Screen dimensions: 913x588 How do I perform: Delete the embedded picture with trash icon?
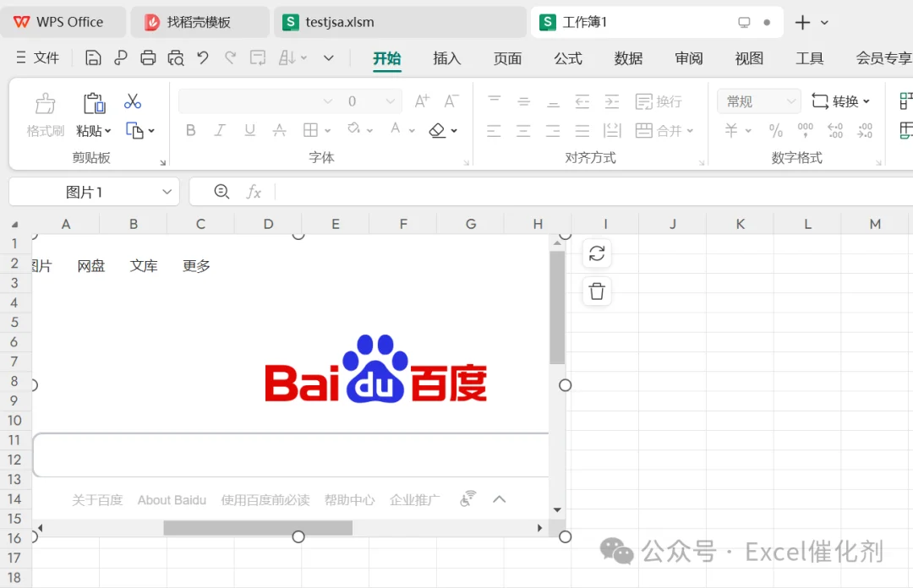(597, 291)
